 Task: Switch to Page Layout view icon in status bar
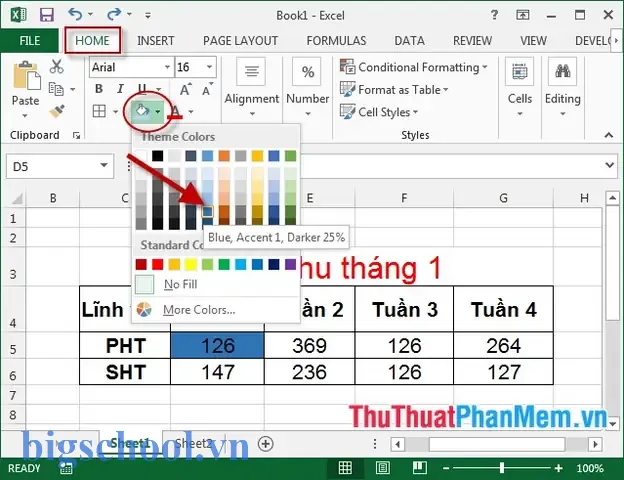pyautogui.click(x=382, y=468)
